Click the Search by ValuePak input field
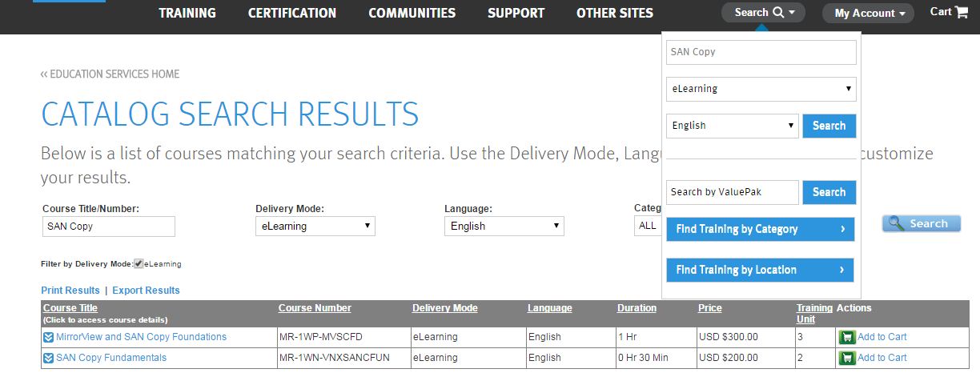980x381 pixels. (733, 192)
